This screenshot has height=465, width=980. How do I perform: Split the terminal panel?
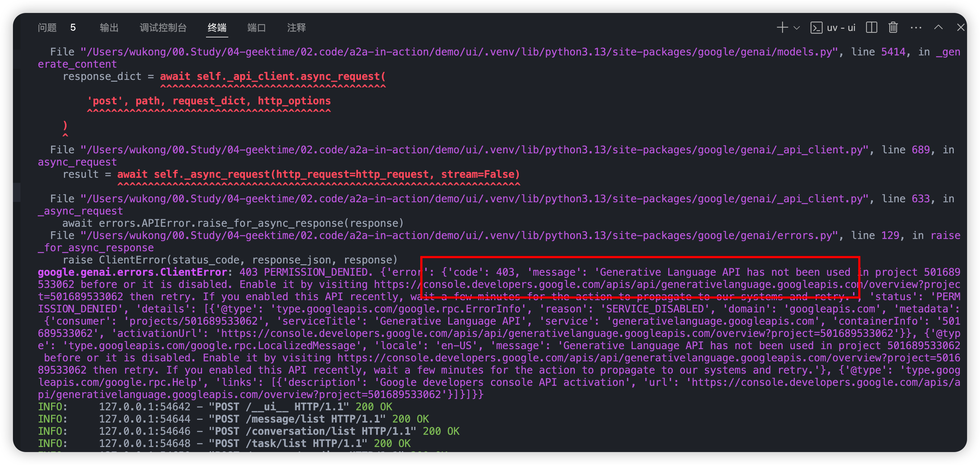(871, 27)
